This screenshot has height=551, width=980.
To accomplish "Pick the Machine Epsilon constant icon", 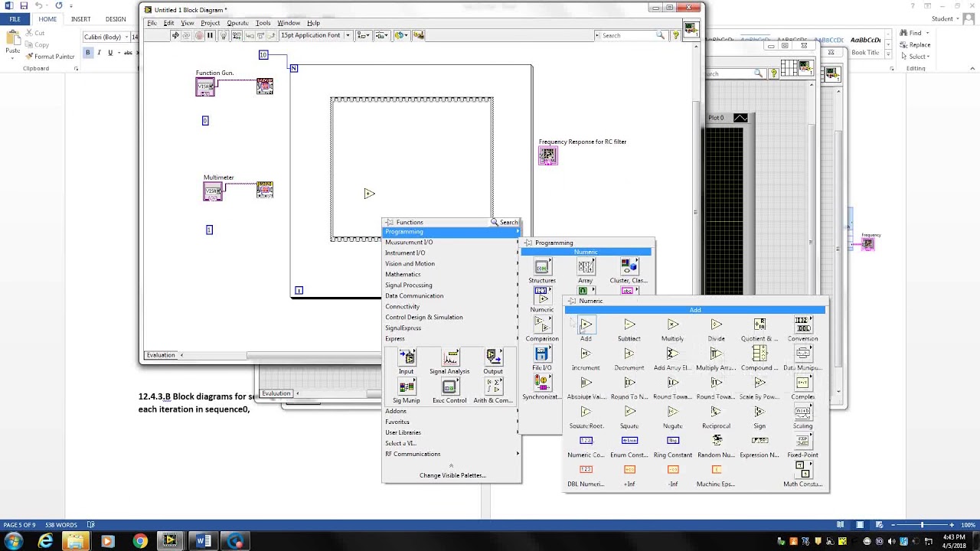I will [717, 470].
